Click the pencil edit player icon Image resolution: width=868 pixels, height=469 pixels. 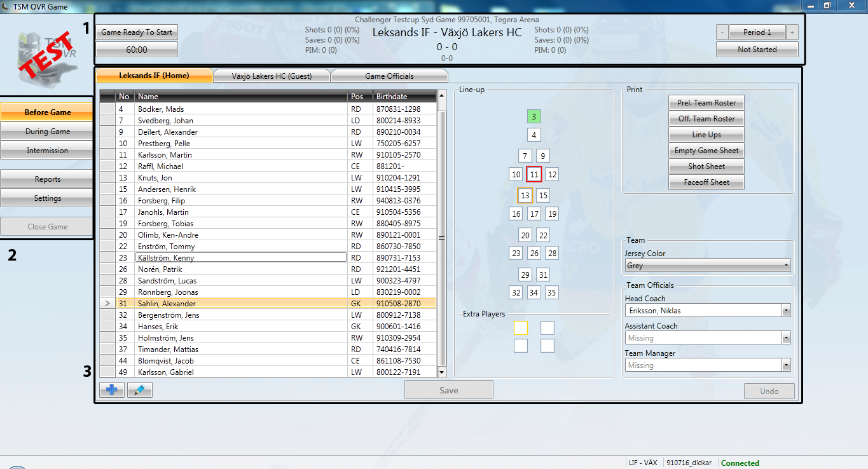pos(140,390)
